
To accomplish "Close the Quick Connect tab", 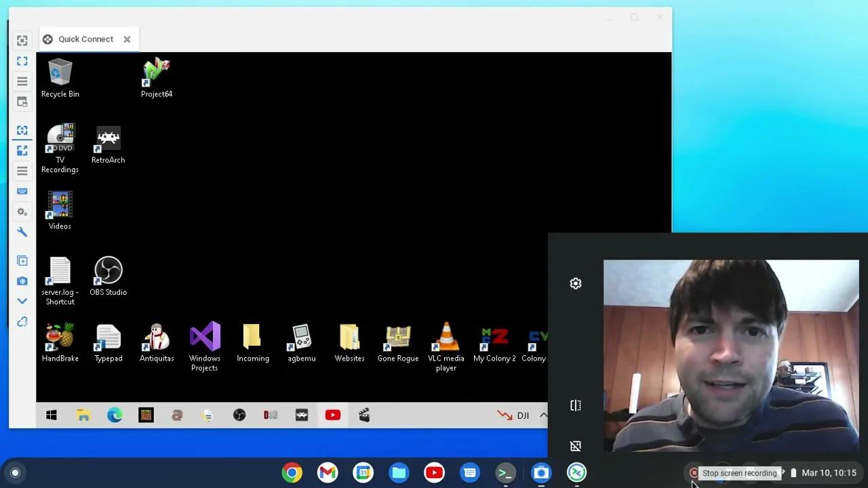I will click(x=127, y=39).
